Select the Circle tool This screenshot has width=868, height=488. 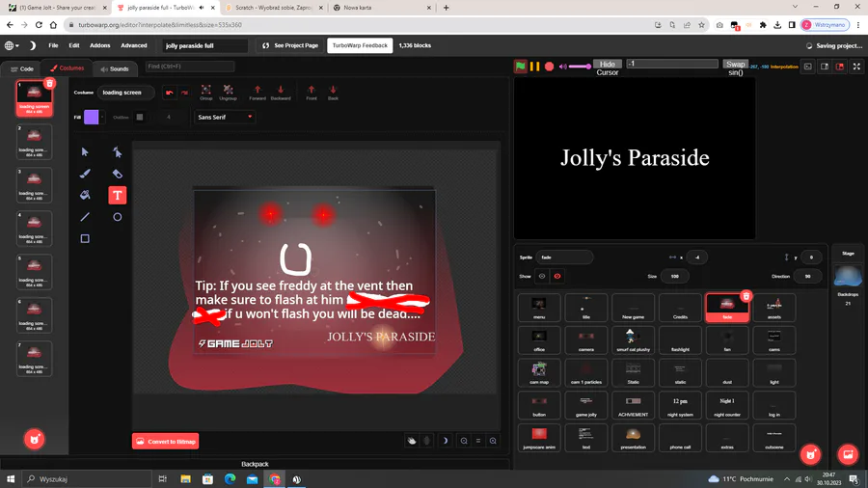pos(118,217)
